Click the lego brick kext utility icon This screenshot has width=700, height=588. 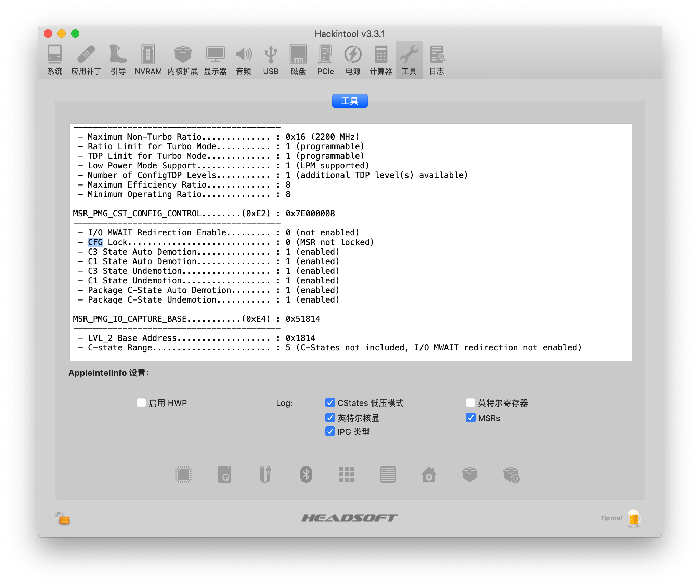(x=470, y=474)
